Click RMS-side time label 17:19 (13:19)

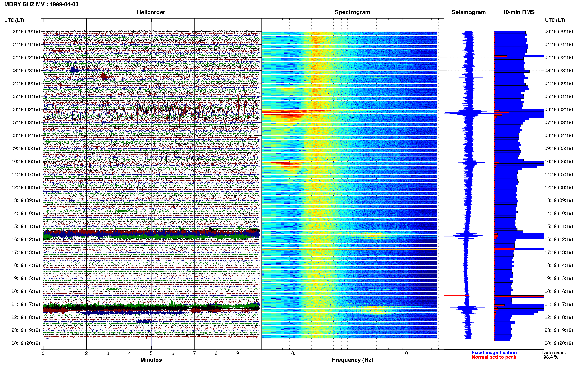(559, 252)
